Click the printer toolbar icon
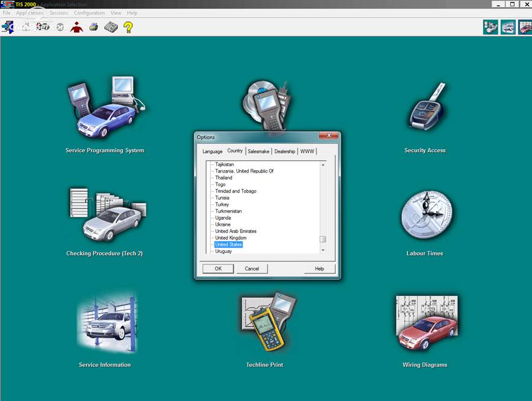 tap(93, 27)
